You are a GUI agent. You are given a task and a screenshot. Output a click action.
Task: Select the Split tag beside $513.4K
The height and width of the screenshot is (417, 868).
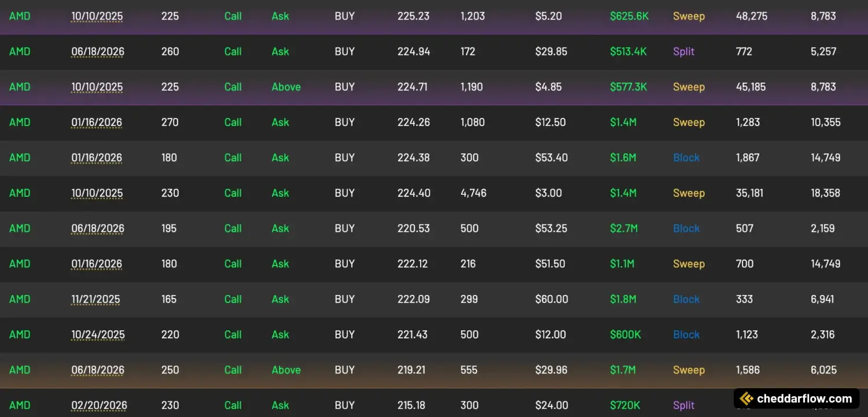683,51
